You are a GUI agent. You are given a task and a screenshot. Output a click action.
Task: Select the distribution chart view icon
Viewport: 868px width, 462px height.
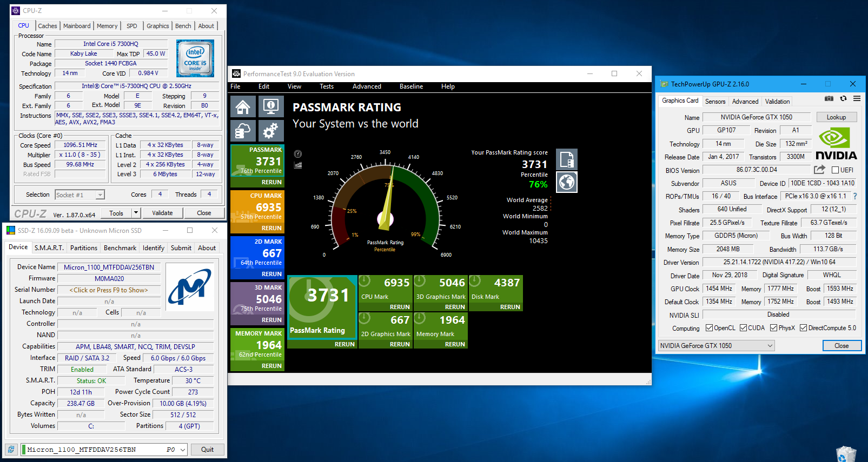click(298, 165)
